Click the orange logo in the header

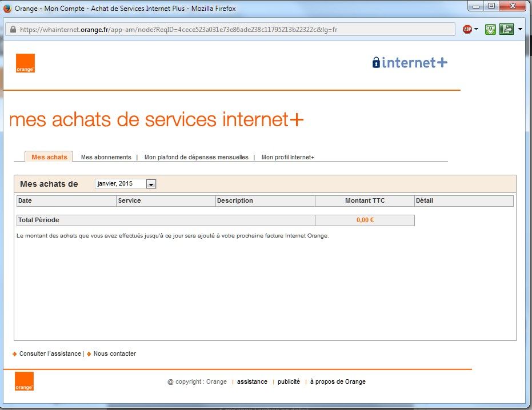coord(25,63)
